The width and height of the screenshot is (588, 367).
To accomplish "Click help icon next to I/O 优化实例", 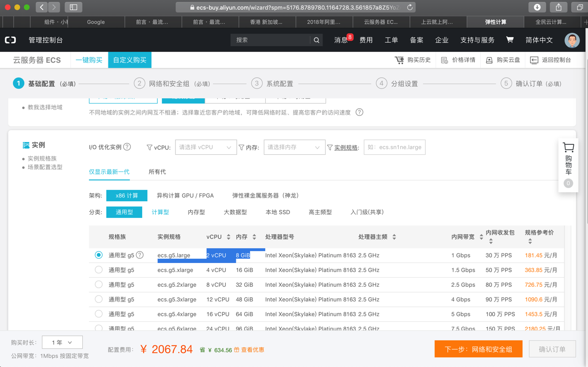I will pyautogui.click(x=127, y=147).
